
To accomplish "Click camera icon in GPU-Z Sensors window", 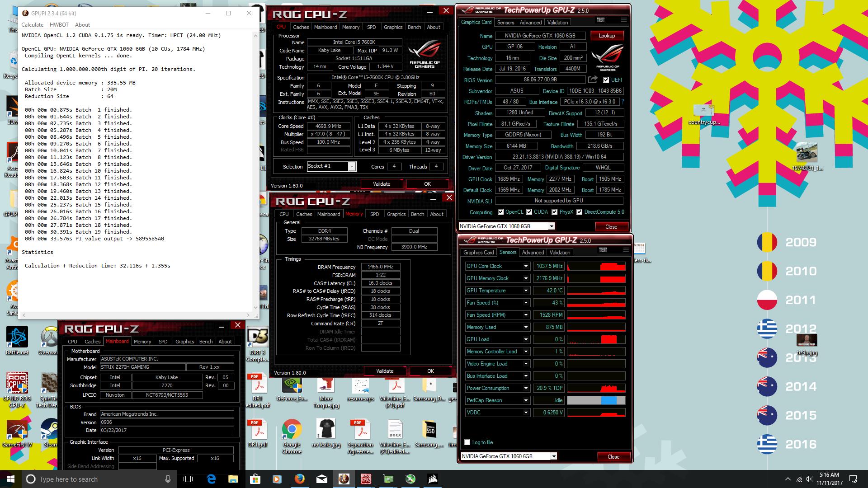I will 603,250.
